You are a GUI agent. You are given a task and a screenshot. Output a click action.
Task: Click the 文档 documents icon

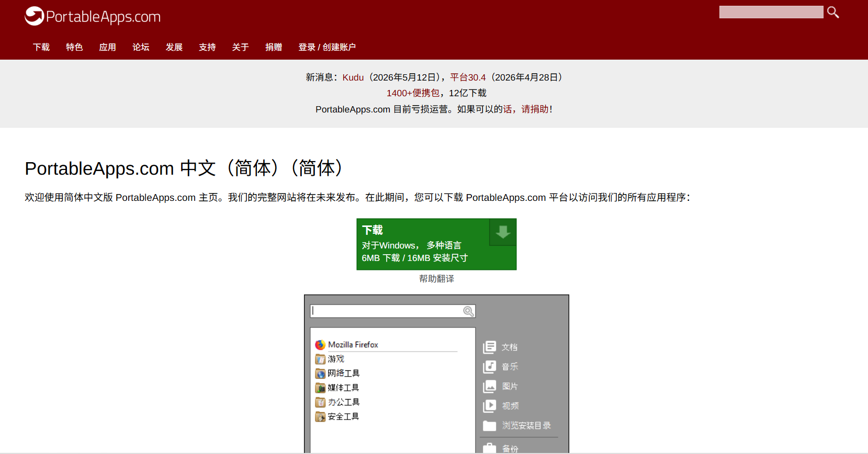(489, 347)
